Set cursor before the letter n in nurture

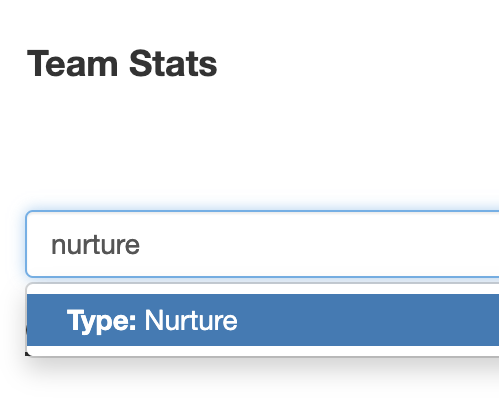pyautogui.click(x=51, y=245)
